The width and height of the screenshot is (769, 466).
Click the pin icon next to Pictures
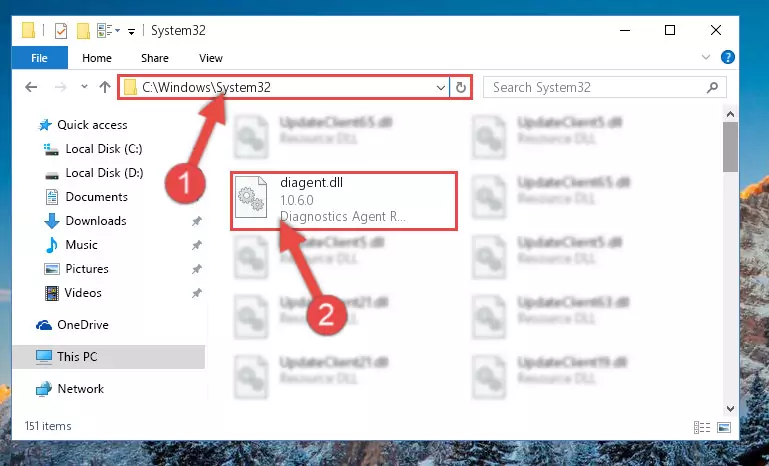pyautogui.click(x=197, y=269)
